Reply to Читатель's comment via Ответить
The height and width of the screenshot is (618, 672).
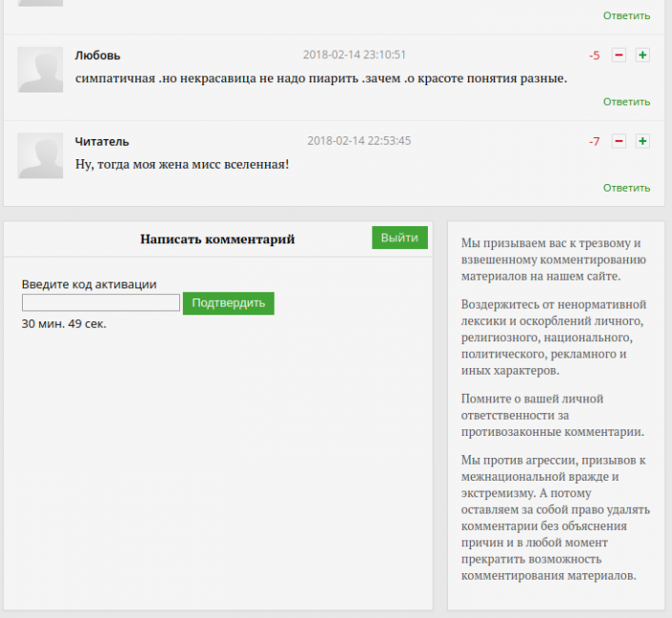point(626,188)
